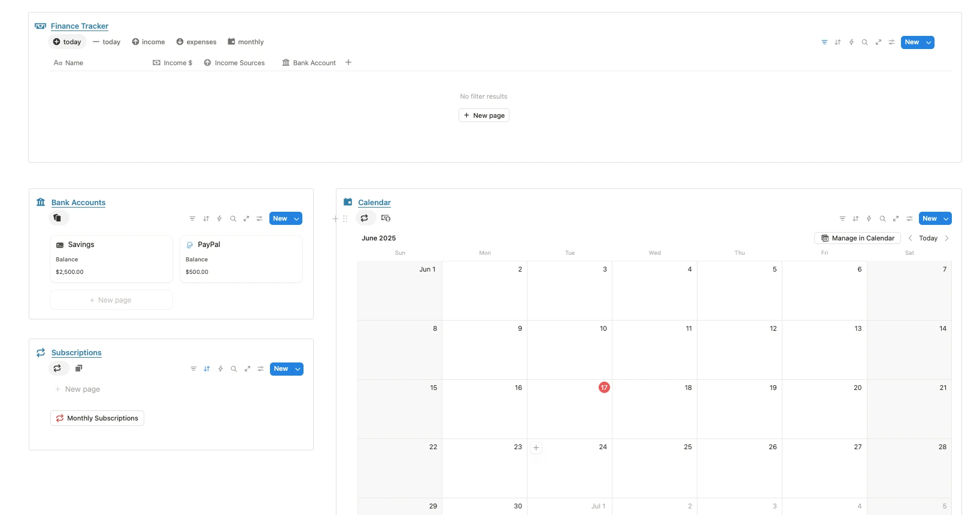Select the gallery view tab in Bank Accounts
This screenshot has height=515, width=980.
coord(58,218)
